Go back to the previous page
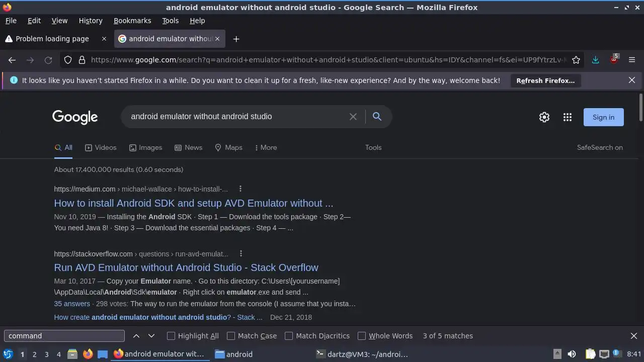 [12, 60]
